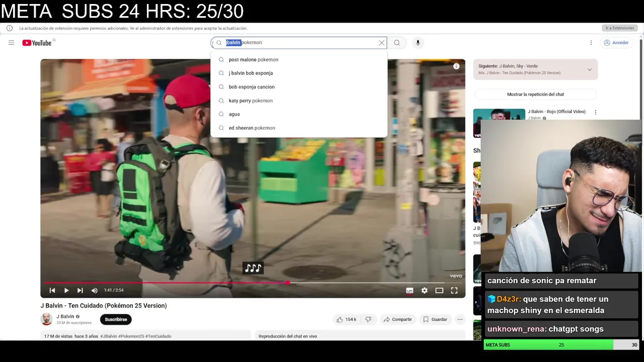This screenshot has width=644, height=362.
Task: Start voice search with microphone icon
Action: click(x=418, y=43)
